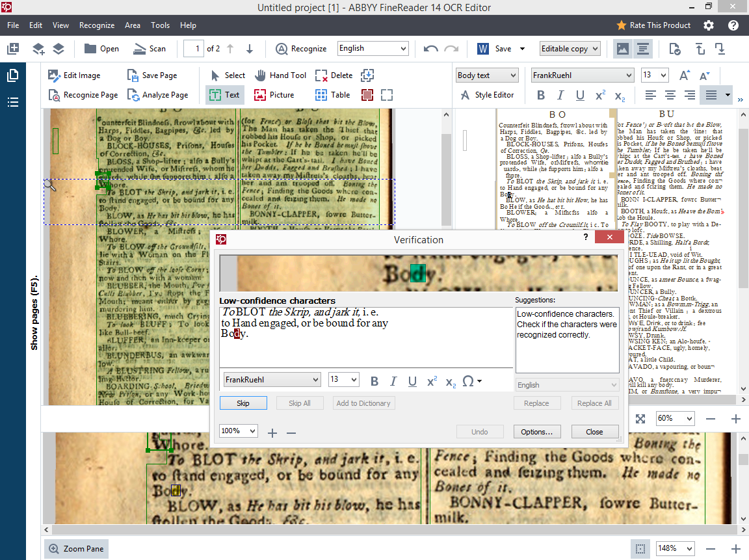Toggle Underline in text pane toolbar
This screenshot has height=560, width=749.
click(x=580, y=95)
